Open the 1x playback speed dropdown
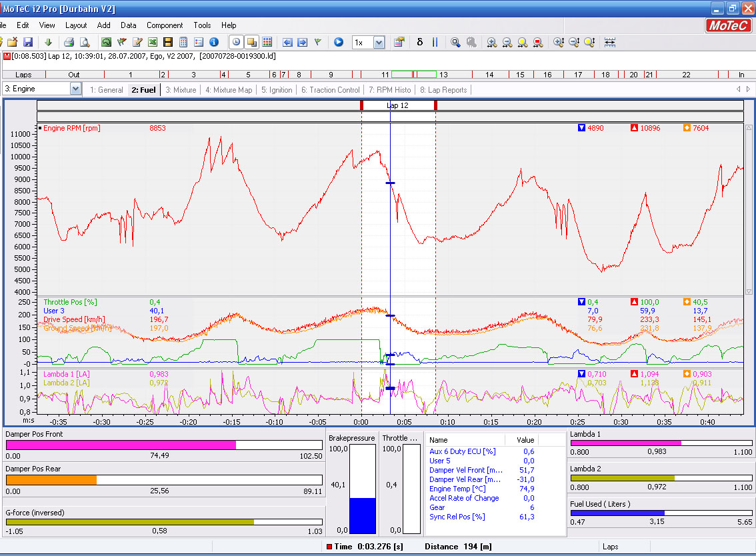The image size is (756, 556). [x=379, y=43]
